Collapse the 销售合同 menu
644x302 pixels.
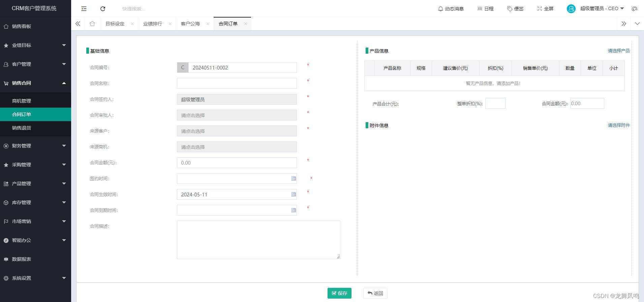[x=35, y=83]
